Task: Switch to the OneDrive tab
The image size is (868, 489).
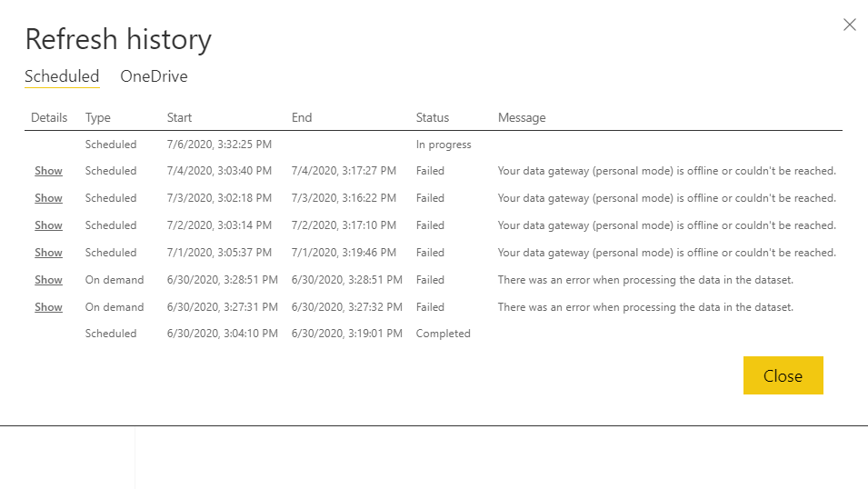Action: point(154,76)
